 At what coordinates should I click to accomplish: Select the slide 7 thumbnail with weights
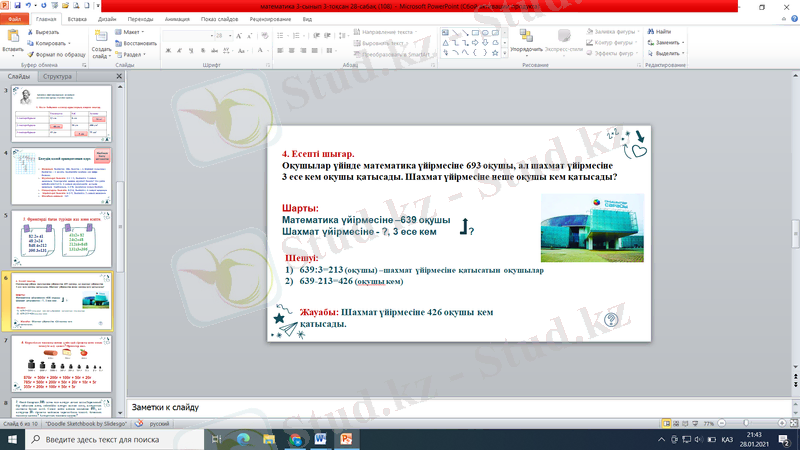[62, 364]
